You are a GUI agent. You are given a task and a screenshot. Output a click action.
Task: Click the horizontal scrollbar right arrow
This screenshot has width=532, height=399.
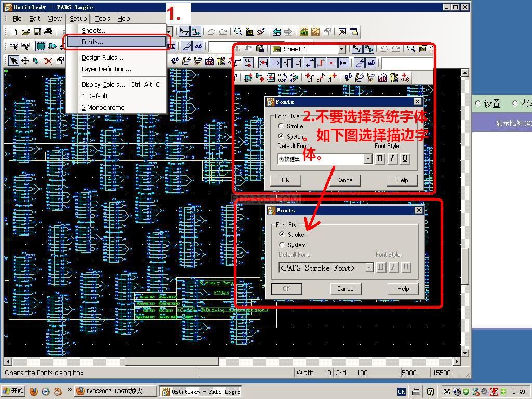click(x=457, y=362)
